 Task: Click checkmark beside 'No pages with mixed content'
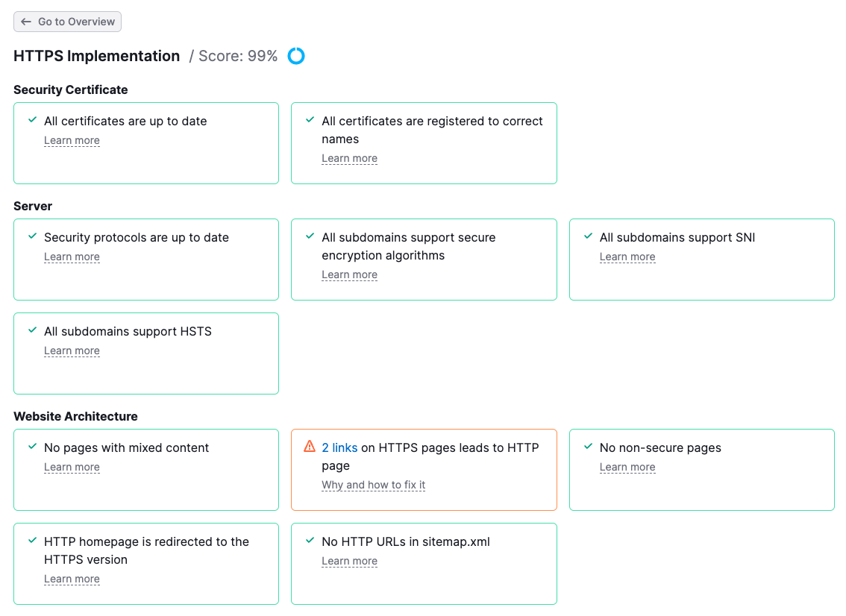32,447
